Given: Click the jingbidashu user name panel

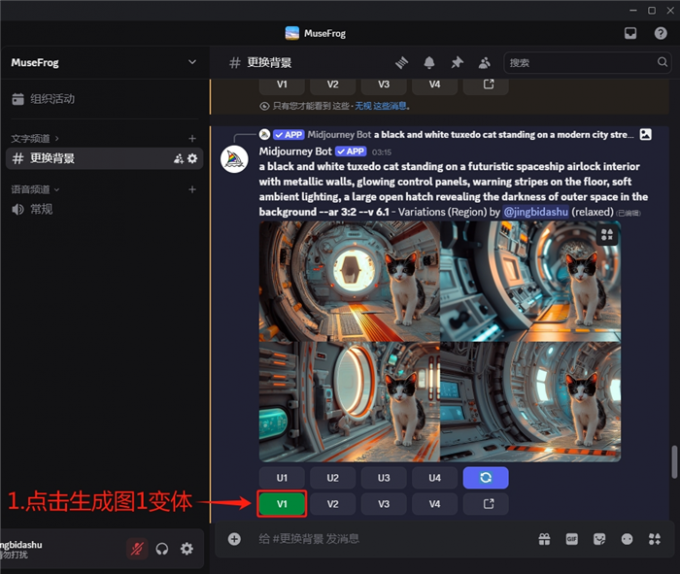Looking at the screenshot, I should coord(22,549).
